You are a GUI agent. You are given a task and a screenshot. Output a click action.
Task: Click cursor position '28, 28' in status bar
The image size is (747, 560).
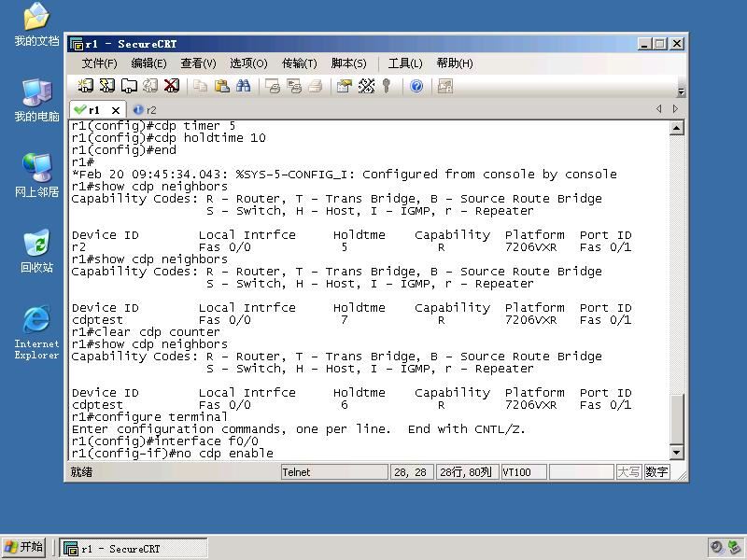point(411,472)
